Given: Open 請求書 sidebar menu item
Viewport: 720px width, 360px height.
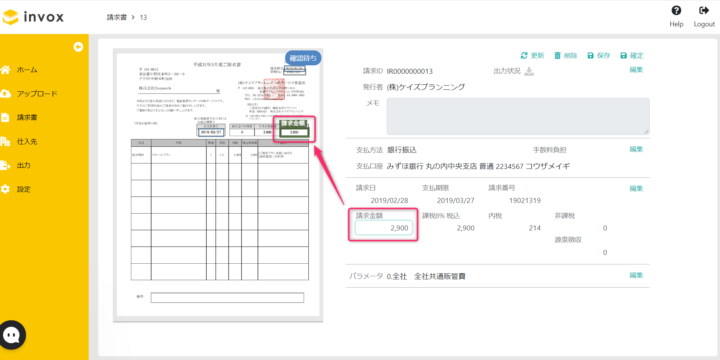Looking at the screenshot, I should [x=27, y=118].
